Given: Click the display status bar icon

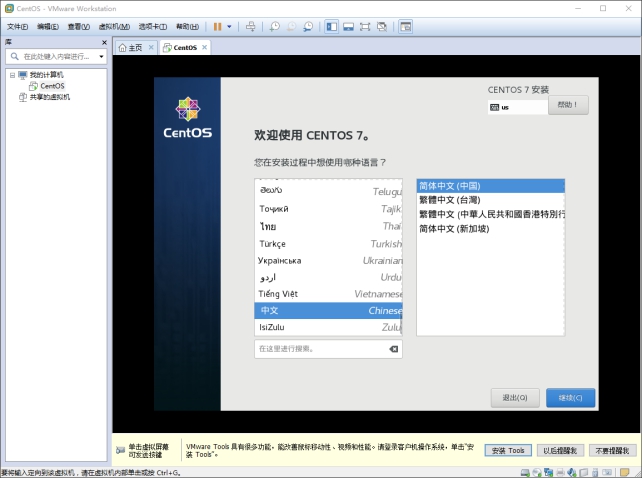Looking at the screenshot, I should click(607, 473).
